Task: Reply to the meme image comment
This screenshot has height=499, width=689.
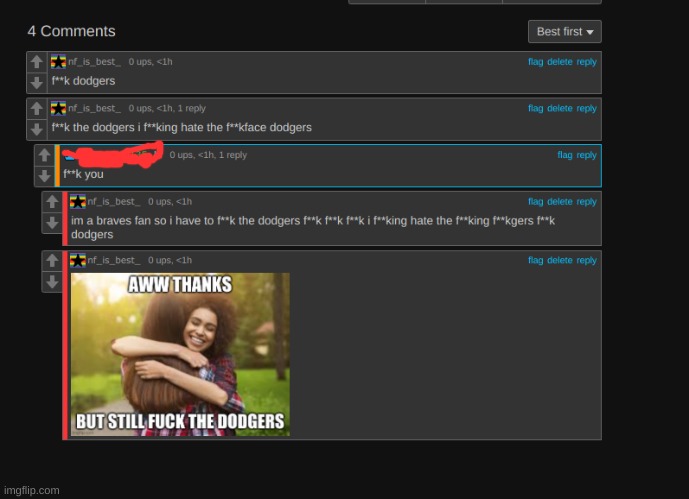Action: coord(587,260)
